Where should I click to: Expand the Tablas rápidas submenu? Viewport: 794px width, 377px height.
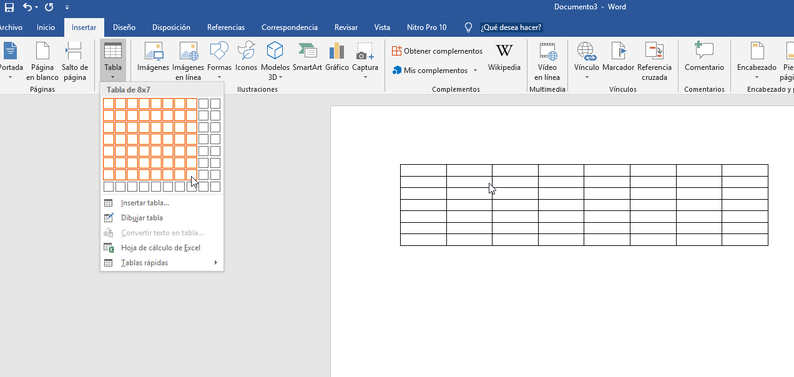click(x=162, y=263)
